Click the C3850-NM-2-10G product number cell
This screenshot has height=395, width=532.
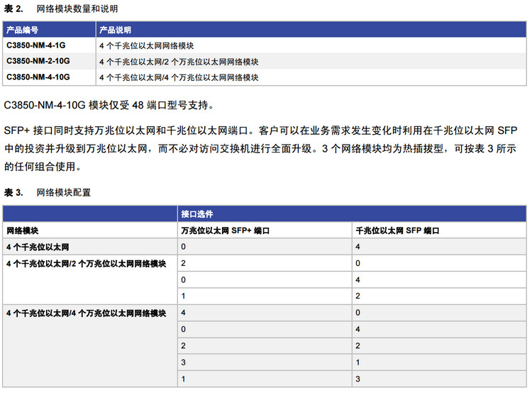coord(38,61)
